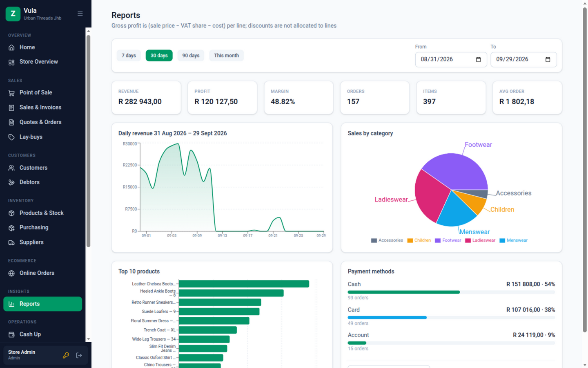Select the This month range

pyautogui.click(x=226, y=56)
